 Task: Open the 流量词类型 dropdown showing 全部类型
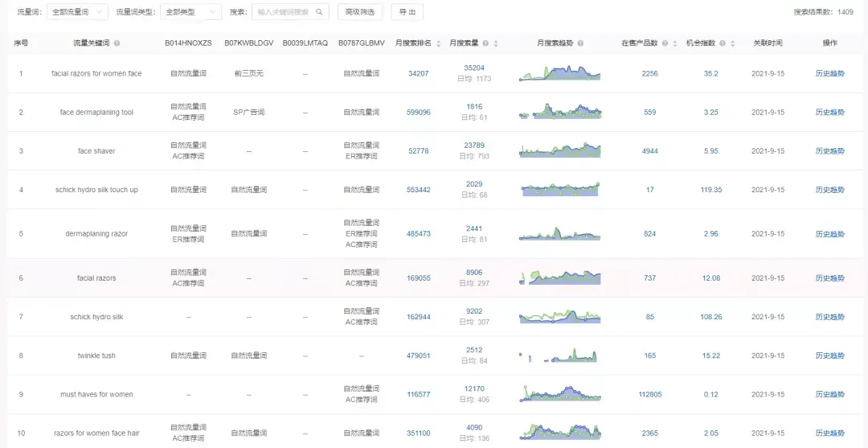point(191,11)
